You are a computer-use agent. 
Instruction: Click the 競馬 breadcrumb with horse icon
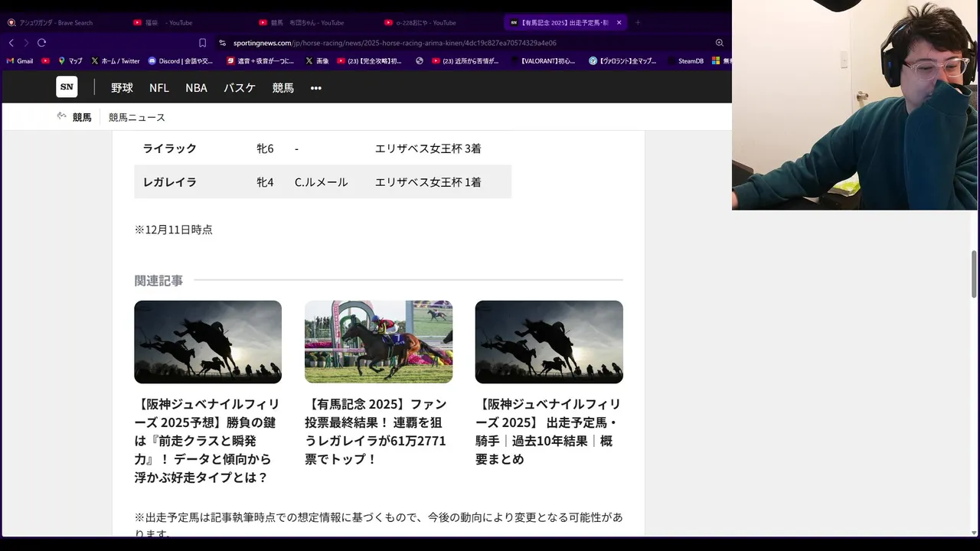click(73, 117)
